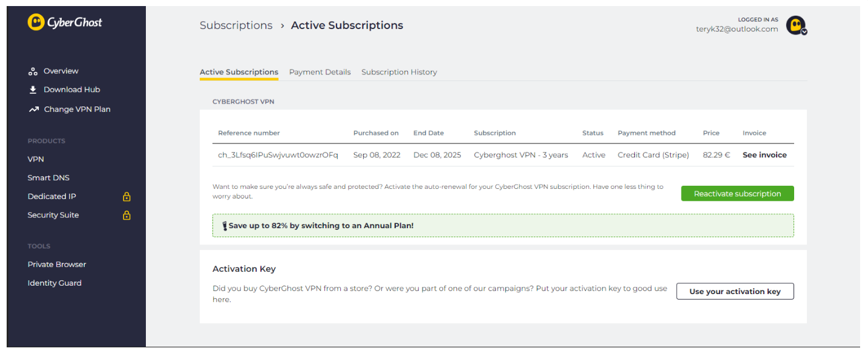Viewport: 868px width, 354px height.
Task: Select VPN under Products
Action: click(x=36, y=159)
